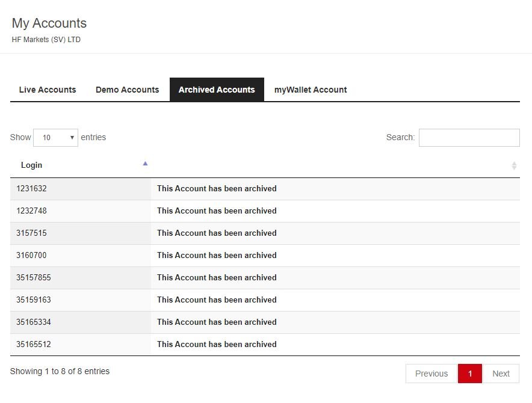
Task: Click the Login column ascending sort arrow
Action: coord(145,164)
